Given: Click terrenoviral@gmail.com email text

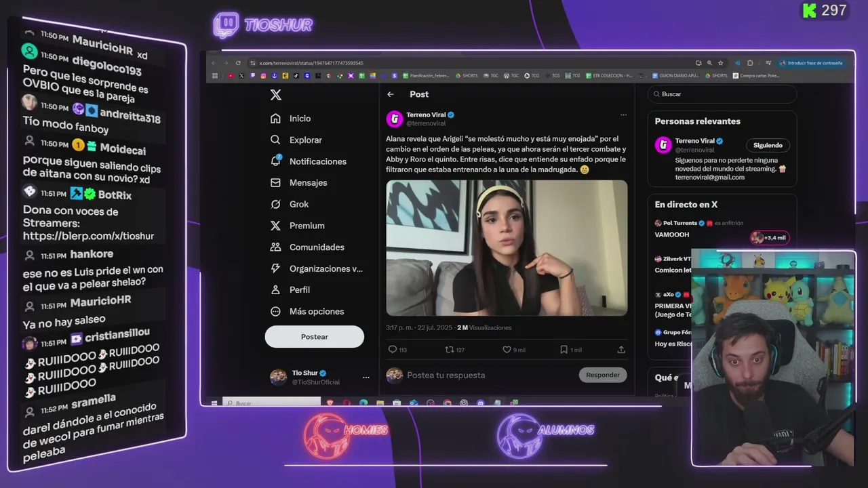Looking at the screenshot, I should click(709, 178).
